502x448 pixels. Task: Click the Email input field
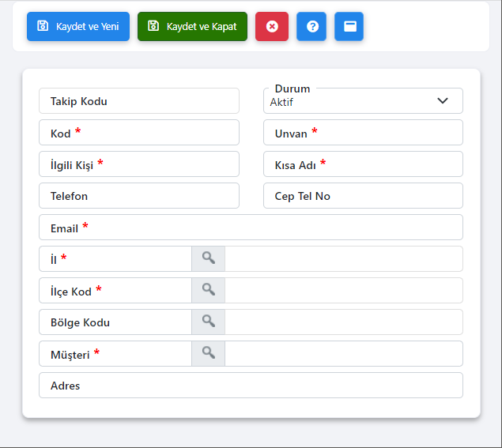251,228
